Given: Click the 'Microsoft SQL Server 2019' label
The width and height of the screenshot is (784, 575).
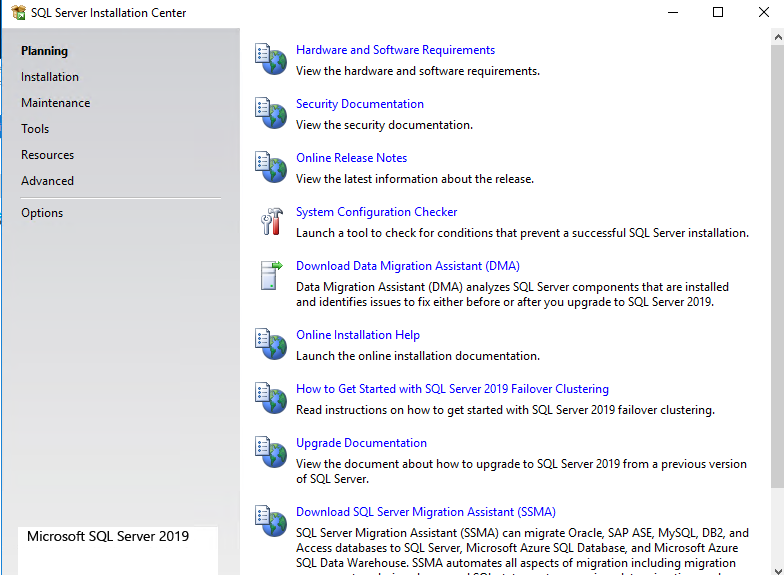Looking at the screenshot, I should (108, 536).
